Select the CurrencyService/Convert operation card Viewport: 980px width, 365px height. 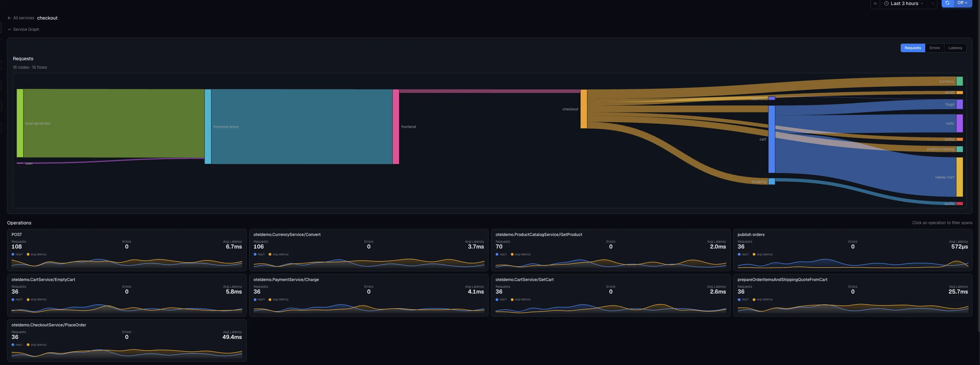(369, 250)
